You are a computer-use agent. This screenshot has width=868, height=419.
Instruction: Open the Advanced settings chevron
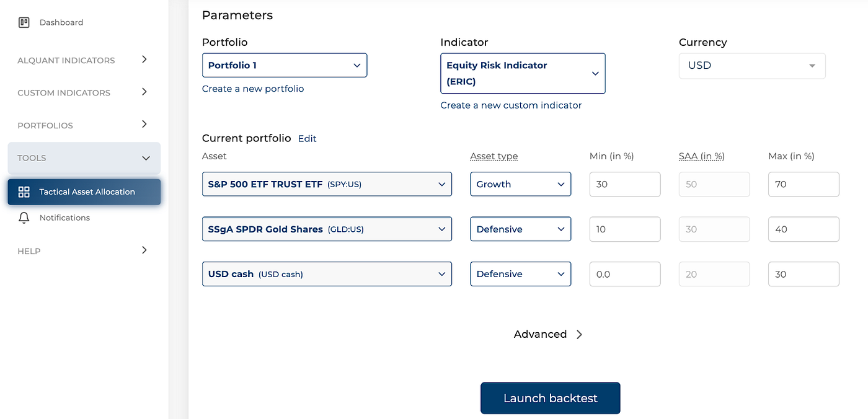point(579,334)
